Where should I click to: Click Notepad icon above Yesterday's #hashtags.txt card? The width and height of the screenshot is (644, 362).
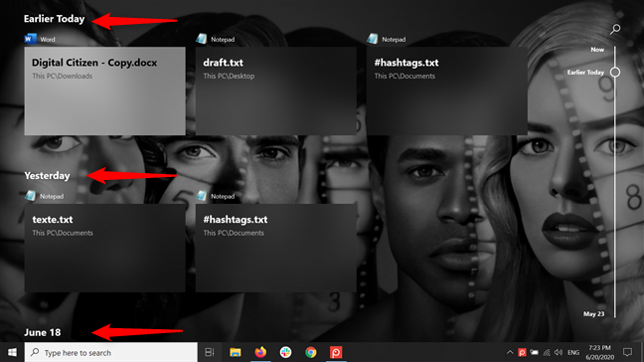[201, 196]
